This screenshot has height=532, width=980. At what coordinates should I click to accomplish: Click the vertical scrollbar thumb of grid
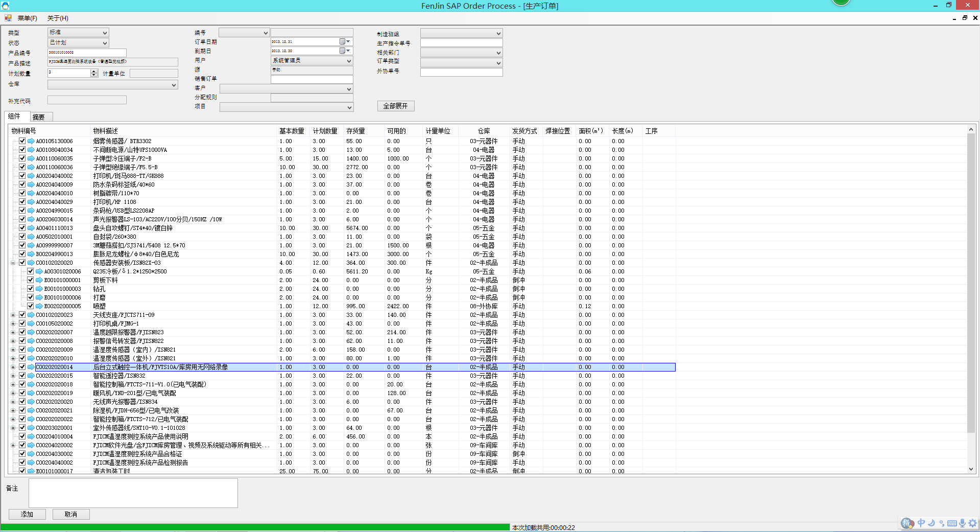click(971, 284)
